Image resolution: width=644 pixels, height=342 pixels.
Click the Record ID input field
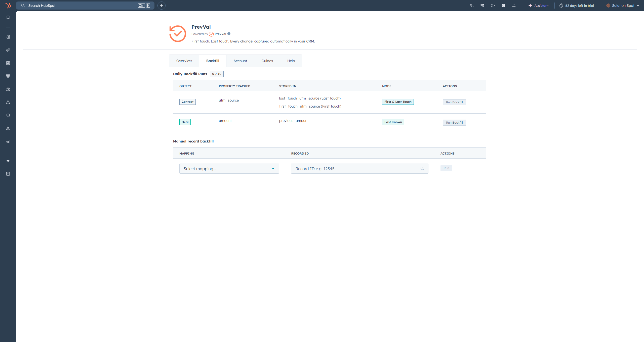[356, 169]
